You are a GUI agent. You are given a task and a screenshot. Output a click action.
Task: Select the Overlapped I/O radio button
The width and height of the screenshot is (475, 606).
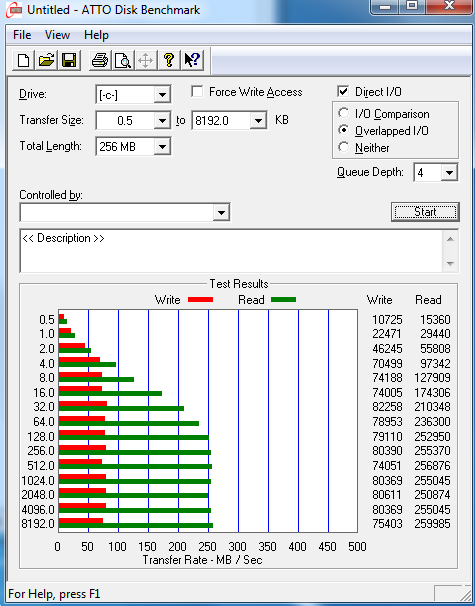[x=343, y=130]
